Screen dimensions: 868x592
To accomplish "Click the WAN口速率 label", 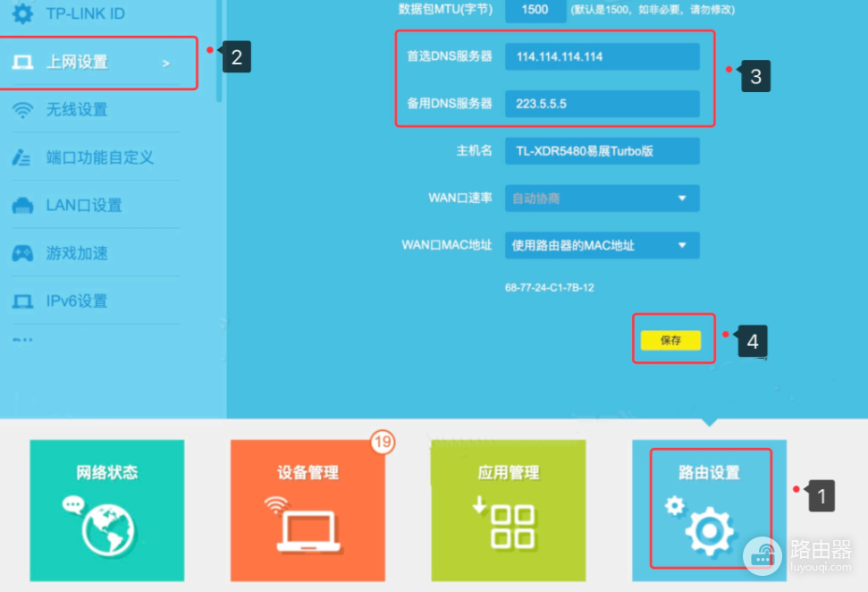I will [x=460, y=199].
